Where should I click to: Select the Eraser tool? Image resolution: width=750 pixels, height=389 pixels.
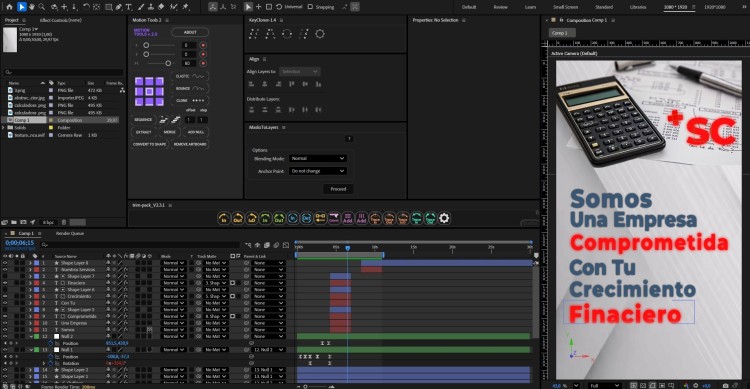tap(161, 7)
